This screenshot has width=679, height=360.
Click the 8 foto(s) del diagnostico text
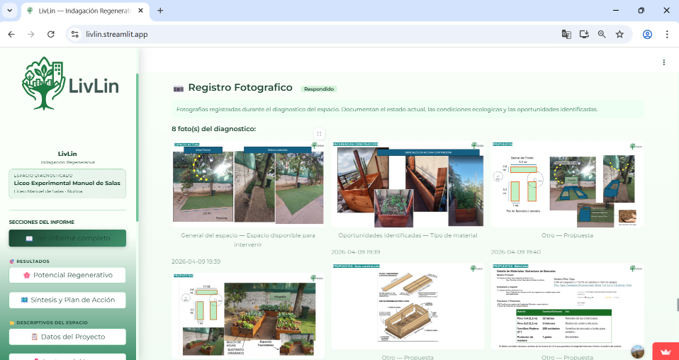pyautogui.click(x=213, y=129)
